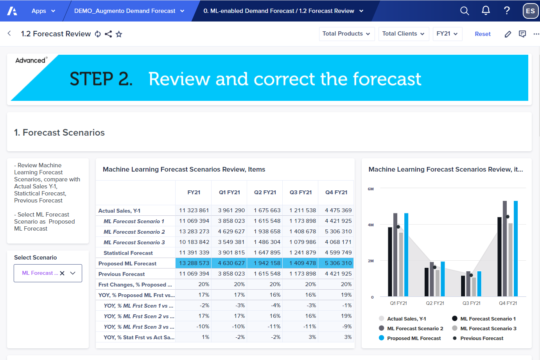Click Proposed ML Forecast Q2 cell 1 942 158

265,263
